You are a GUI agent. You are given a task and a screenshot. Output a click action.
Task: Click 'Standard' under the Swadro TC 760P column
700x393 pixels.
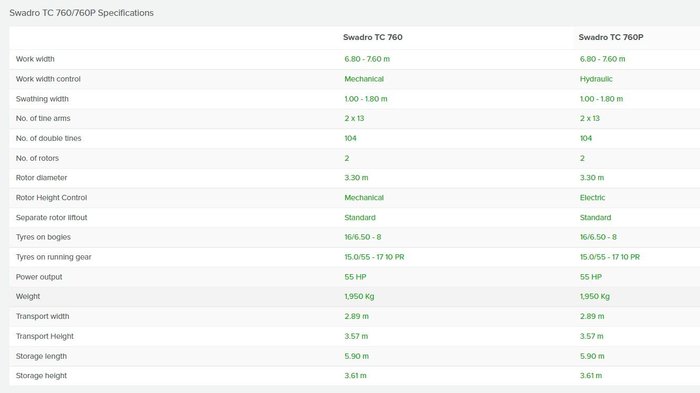(x=596, y=217)
